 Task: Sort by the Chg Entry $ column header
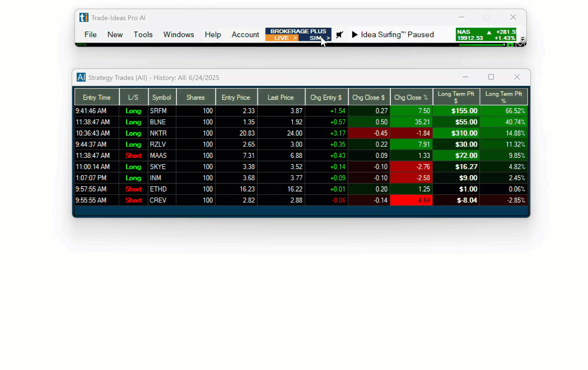click(326, 97)
